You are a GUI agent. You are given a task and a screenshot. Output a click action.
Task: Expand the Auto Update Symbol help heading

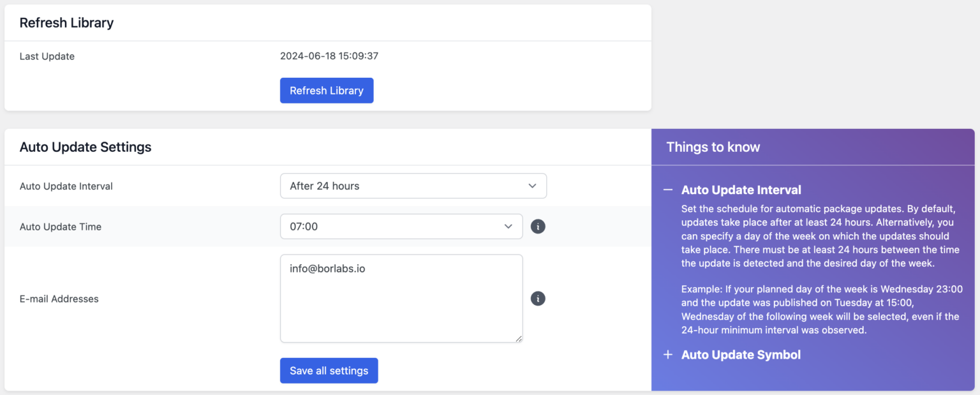coord(741,355)
